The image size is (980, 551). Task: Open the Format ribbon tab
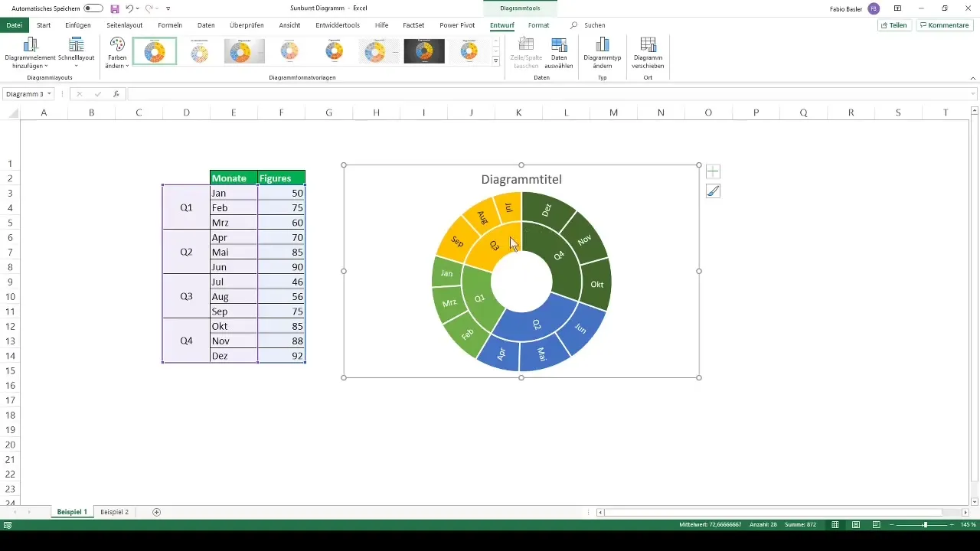tap(538, 25)
